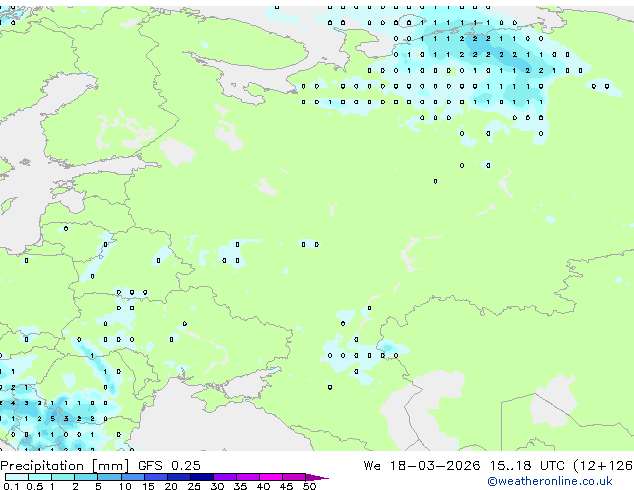Select the 35–40 mm violet legend swatch
Screen dimensions: 634x490
(248, 477)
